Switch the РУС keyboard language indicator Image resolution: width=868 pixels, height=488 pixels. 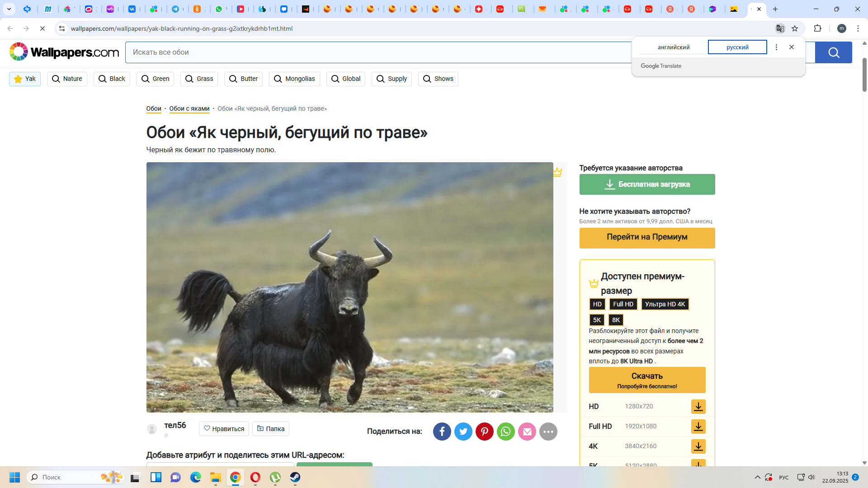(x=784, y=478)
